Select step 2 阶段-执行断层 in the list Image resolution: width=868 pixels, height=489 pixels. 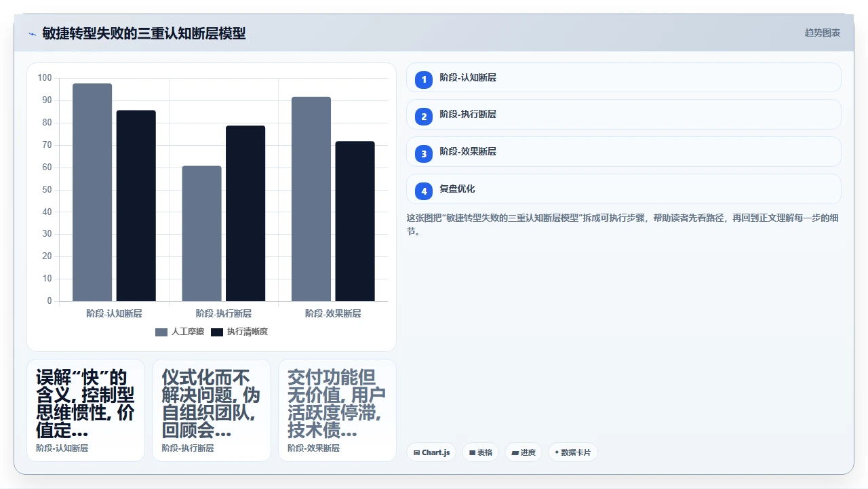click(x=623, y=115)
